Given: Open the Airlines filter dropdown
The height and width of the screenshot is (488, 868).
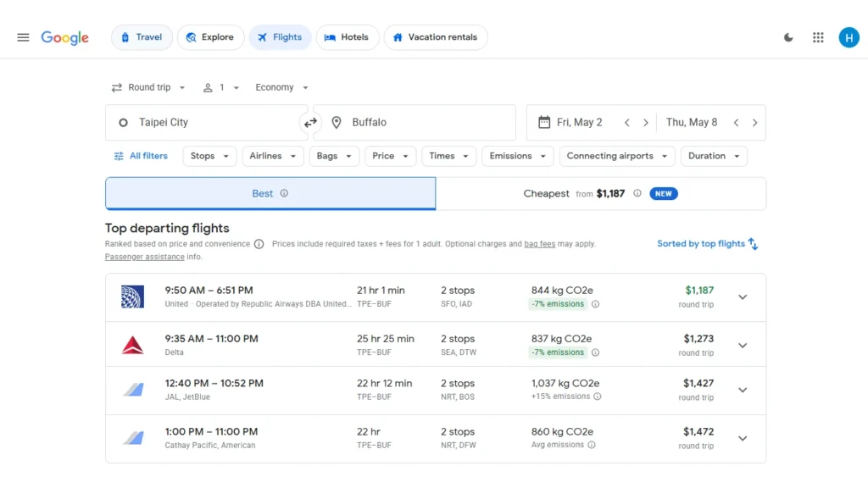Looking at the screenshot, I should point(272,156).
